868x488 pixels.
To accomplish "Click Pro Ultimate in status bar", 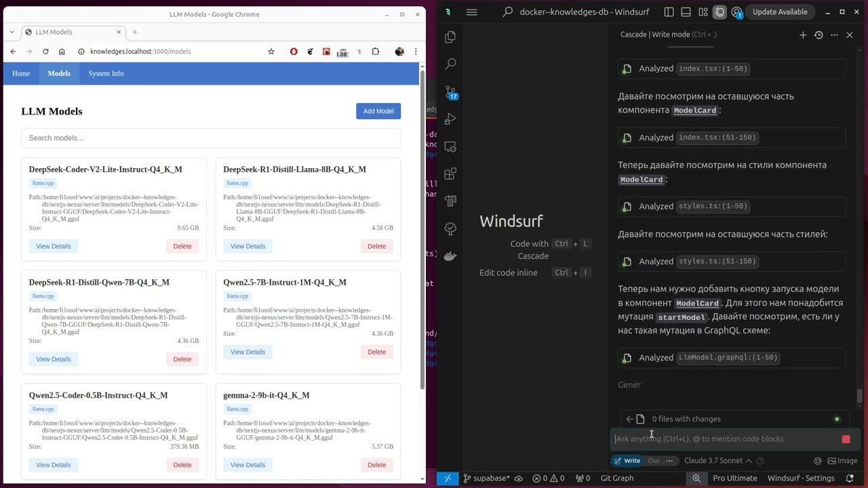I will (x=734, y=479).
